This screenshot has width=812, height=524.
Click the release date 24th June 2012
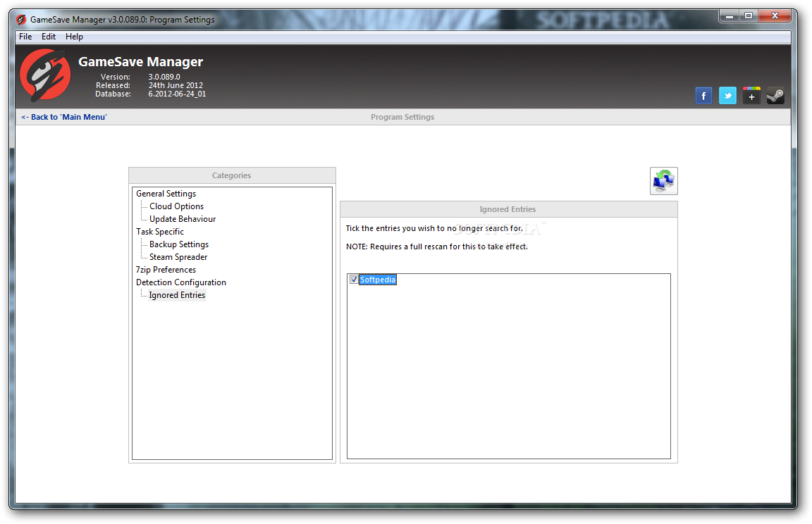click(x=176, y=85)
